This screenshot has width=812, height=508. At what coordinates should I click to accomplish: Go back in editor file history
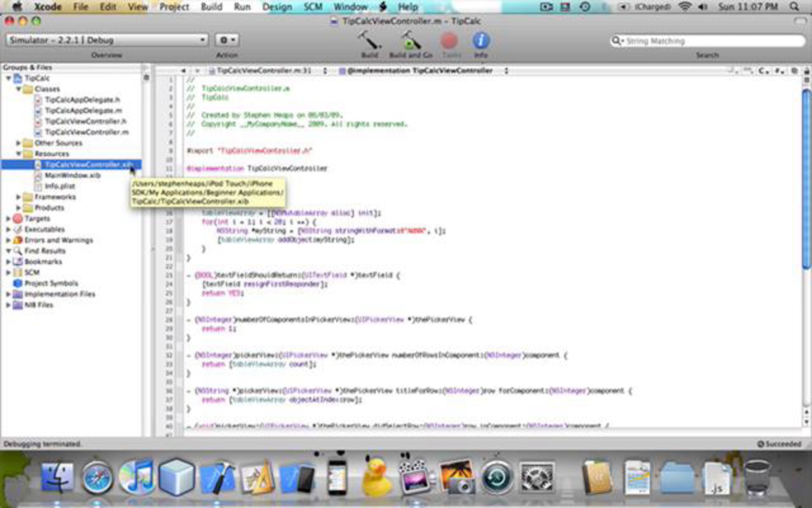183,71
